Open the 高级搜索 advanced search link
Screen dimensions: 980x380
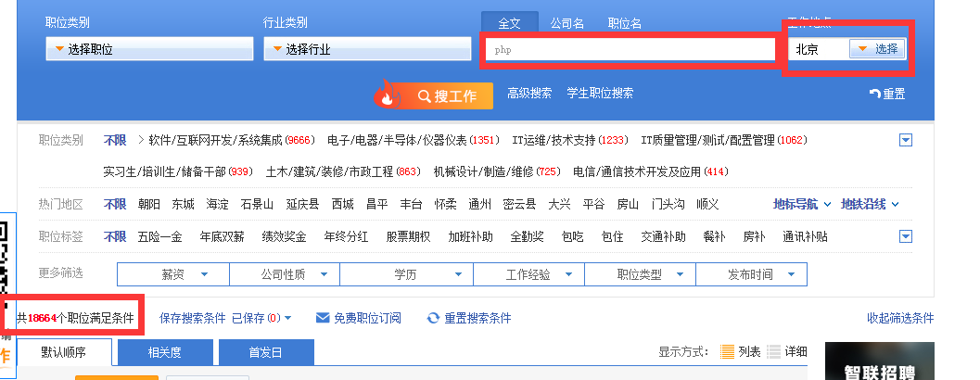tap(529, 94)
